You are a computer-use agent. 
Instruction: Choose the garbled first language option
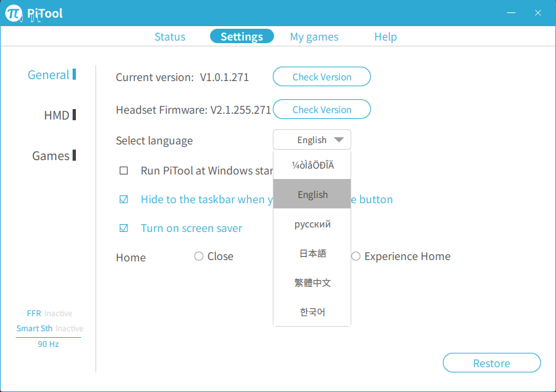(312, 165)
